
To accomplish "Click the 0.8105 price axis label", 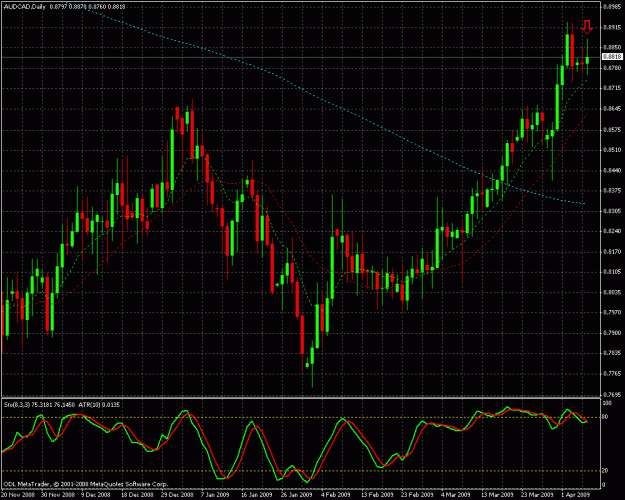I will click(x=613, y=272).
